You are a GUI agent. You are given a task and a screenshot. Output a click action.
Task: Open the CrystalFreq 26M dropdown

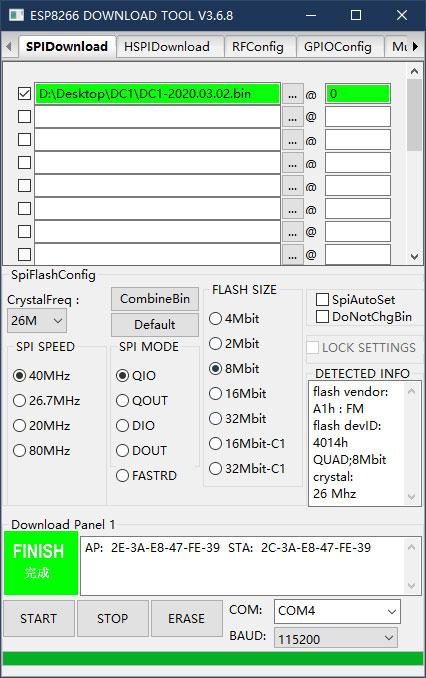(37, 320)
